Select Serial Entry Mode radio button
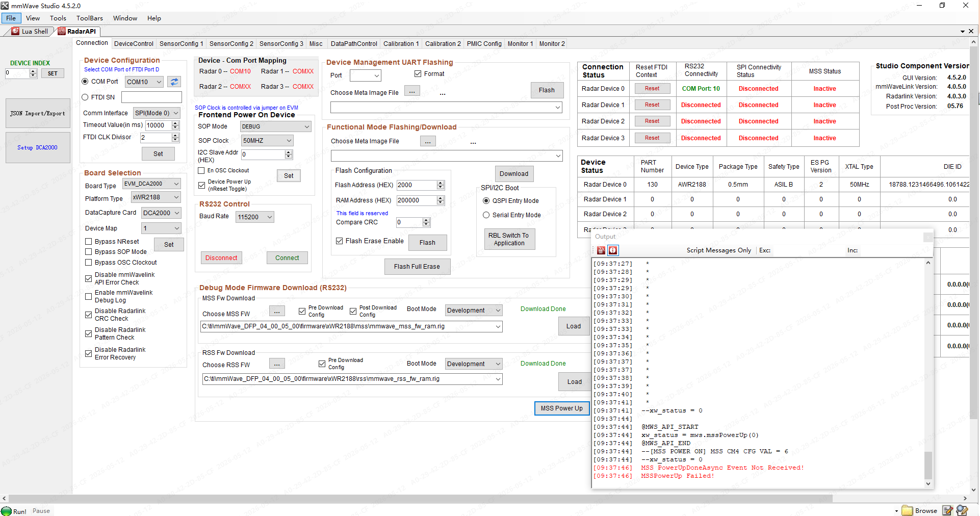Screen dimensions: 980x516 (x=486, y=215)
